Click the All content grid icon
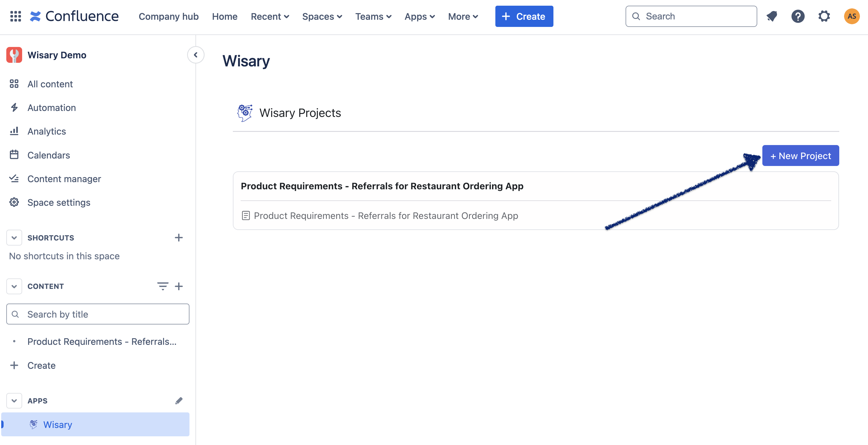 [14, 83]
